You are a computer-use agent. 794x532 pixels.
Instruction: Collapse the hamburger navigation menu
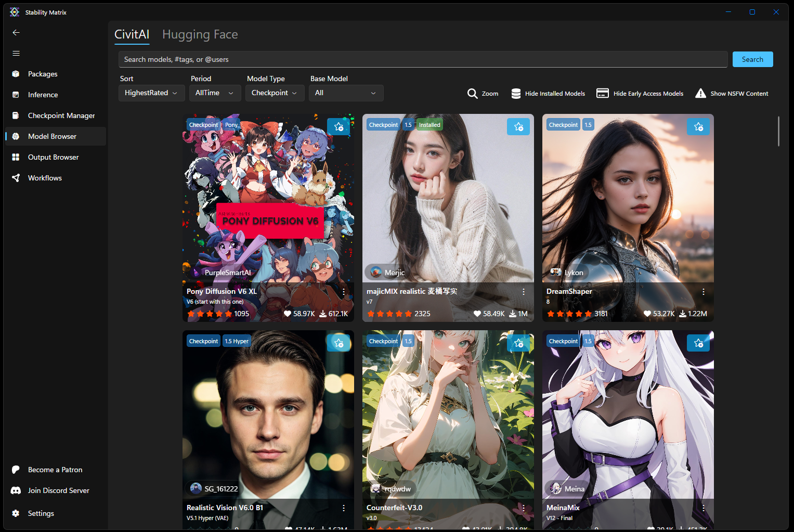(x=16, y=53)
